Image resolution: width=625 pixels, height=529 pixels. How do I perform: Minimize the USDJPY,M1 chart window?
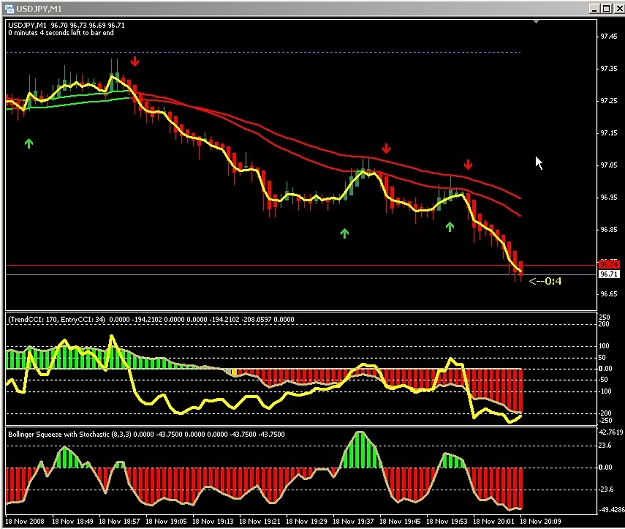coord(594,8)
